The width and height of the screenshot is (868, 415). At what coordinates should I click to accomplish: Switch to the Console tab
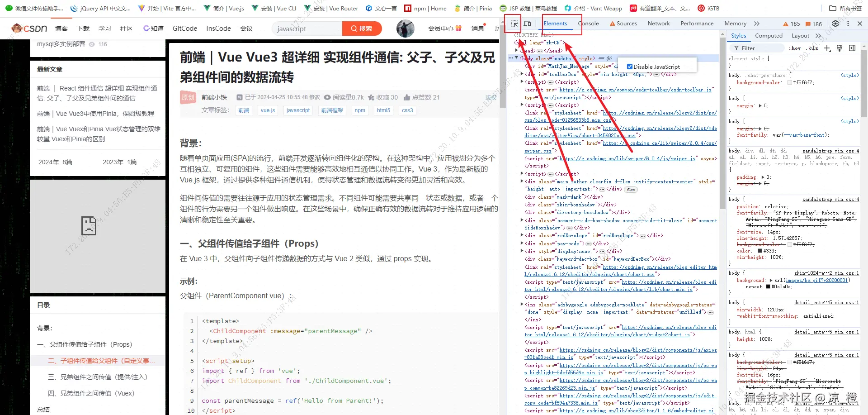coord(588,24)
